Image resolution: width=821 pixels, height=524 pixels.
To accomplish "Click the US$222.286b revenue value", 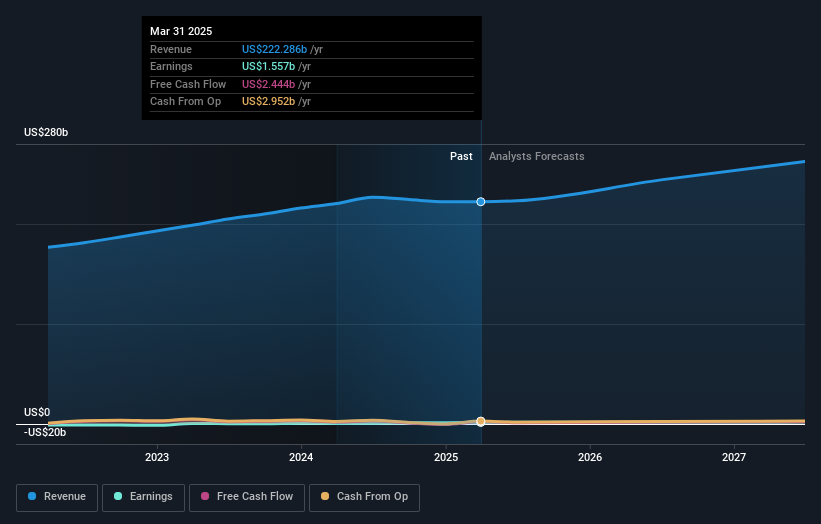I will pyautogui.click(x=274, y=49).
